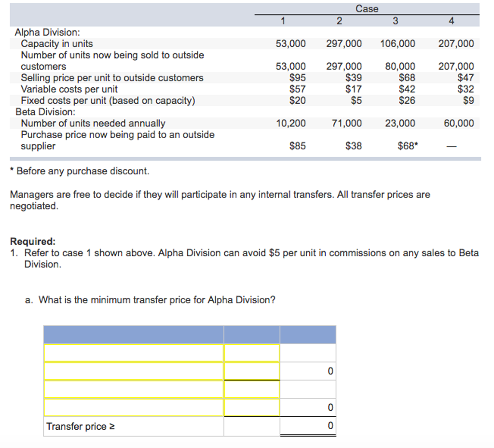Image resolution: width=494 pixels, height=448 pixels.
Task: Select 'Selling price per unit to outside customers' label
Action: (112, 78)
